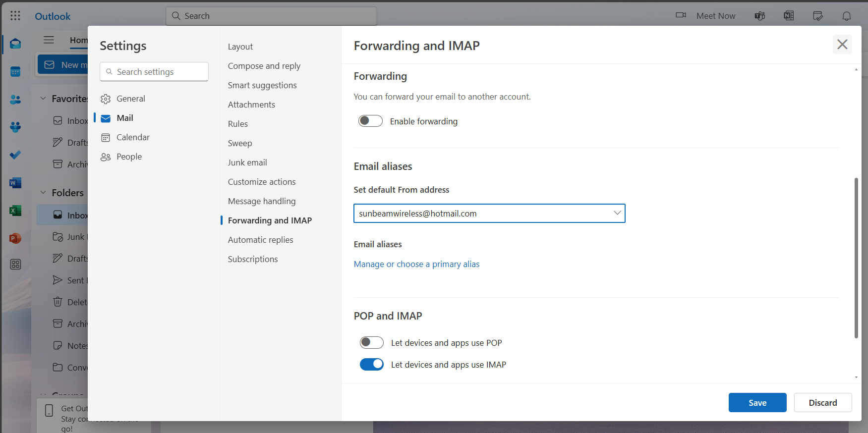Turn on Enable forwarding toggle
Viewport: 868px width, 433px height.
371,121
